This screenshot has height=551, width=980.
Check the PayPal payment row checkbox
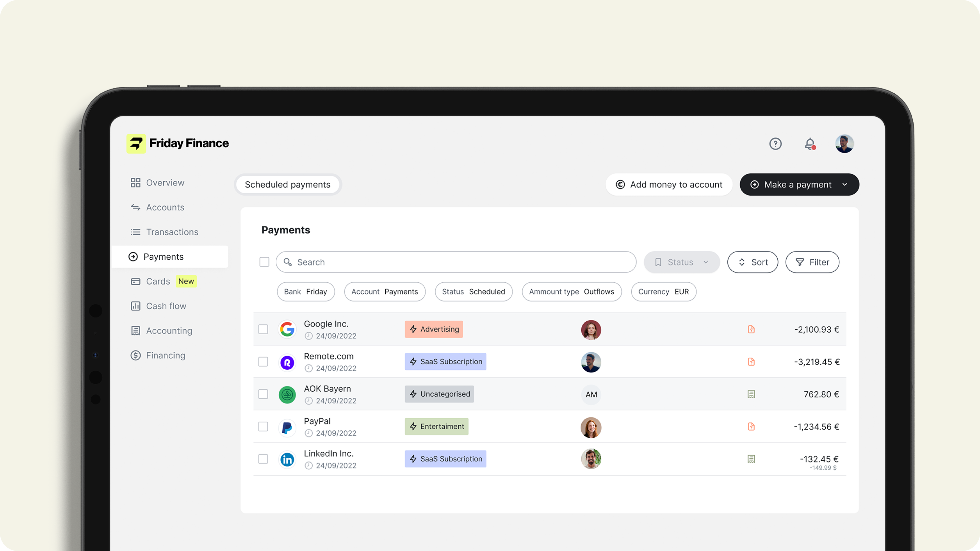[x=263, y=426]
